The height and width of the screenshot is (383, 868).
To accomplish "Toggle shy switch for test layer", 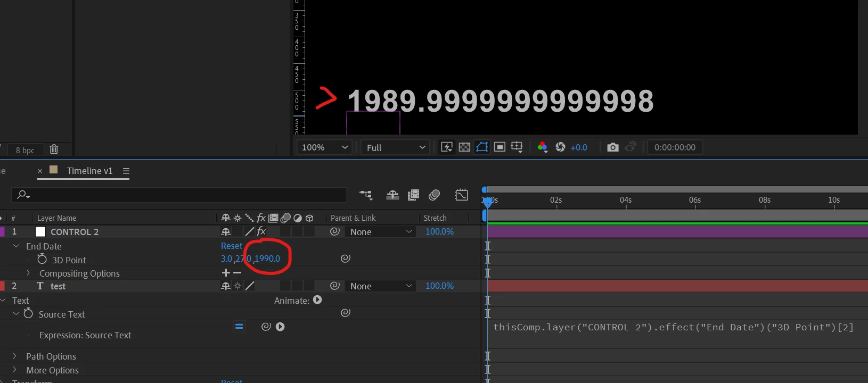I will [226, 286].
